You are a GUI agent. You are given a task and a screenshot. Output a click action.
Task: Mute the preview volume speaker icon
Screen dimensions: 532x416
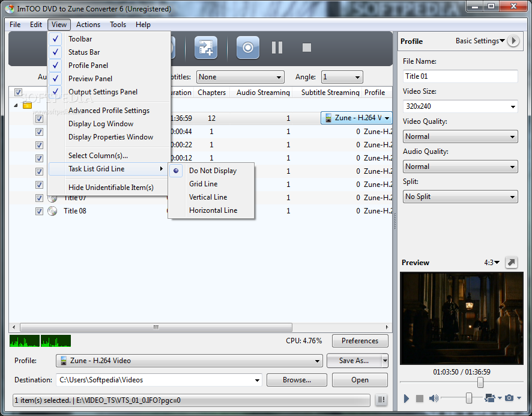pyautogui.click(x=434, y=398)
